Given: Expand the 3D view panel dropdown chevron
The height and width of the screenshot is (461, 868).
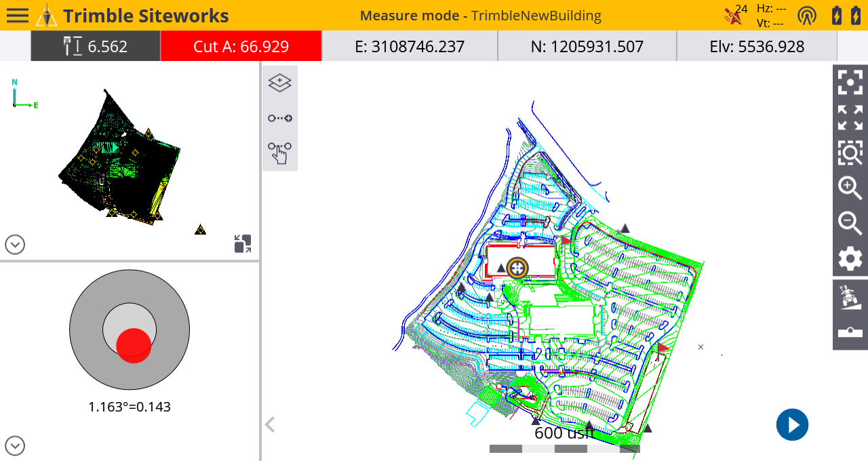Looking at the screenshot, I should (15, 244).
